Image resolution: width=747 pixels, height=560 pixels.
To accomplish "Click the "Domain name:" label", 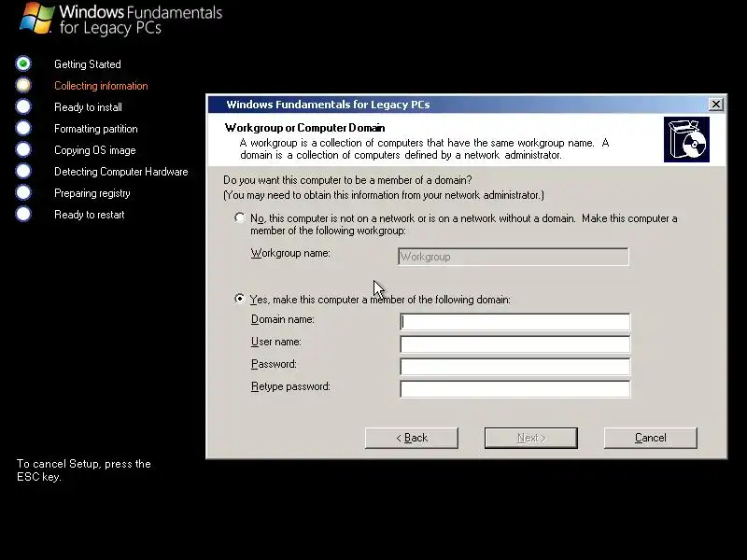I will click(283, 319).
